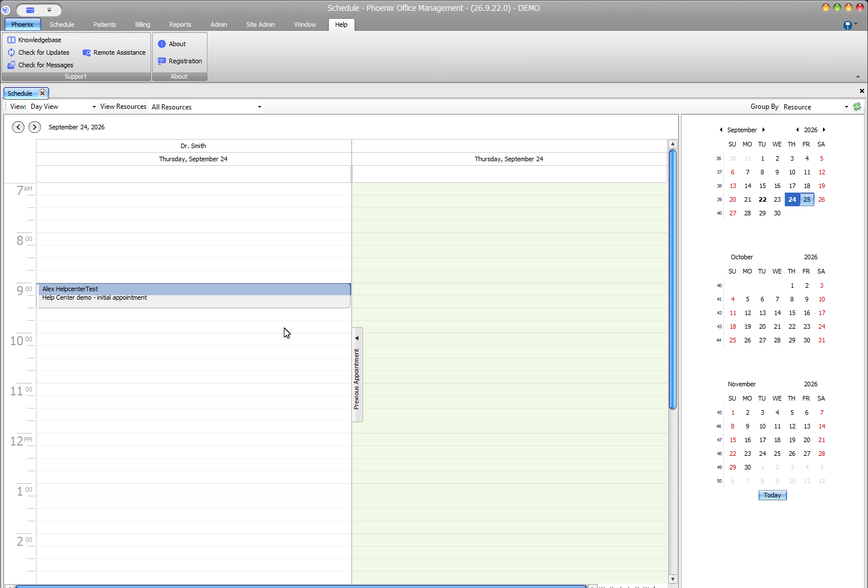Viewport: 868px width, 588px height.
Task: Open the Phoenix ribbon tab
Action: click(22, 24)
